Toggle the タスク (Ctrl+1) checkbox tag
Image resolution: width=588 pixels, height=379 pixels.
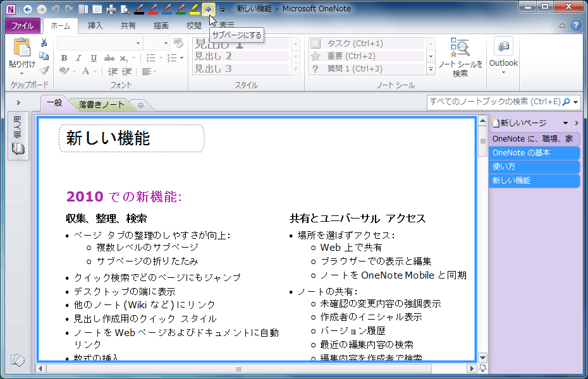[x=315, y=44]
